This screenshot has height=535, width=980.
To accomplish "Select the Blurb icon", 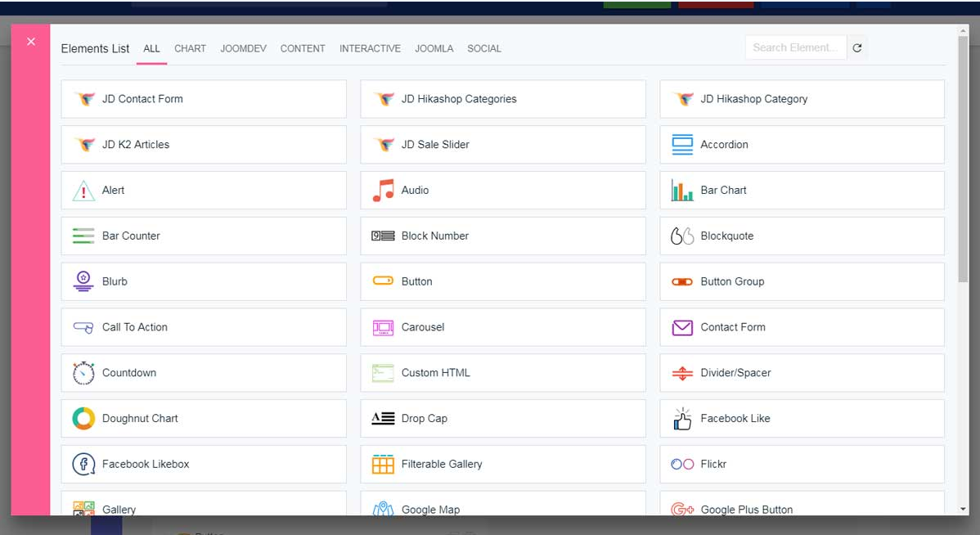I will tap(83, 281).
